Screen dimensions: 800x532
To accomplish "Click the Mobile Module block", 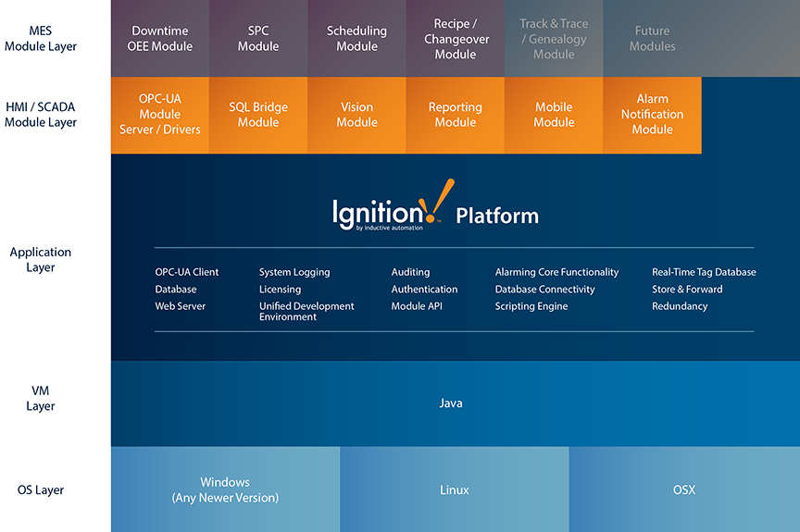I will pyautogui.click(x=554, y=115).
